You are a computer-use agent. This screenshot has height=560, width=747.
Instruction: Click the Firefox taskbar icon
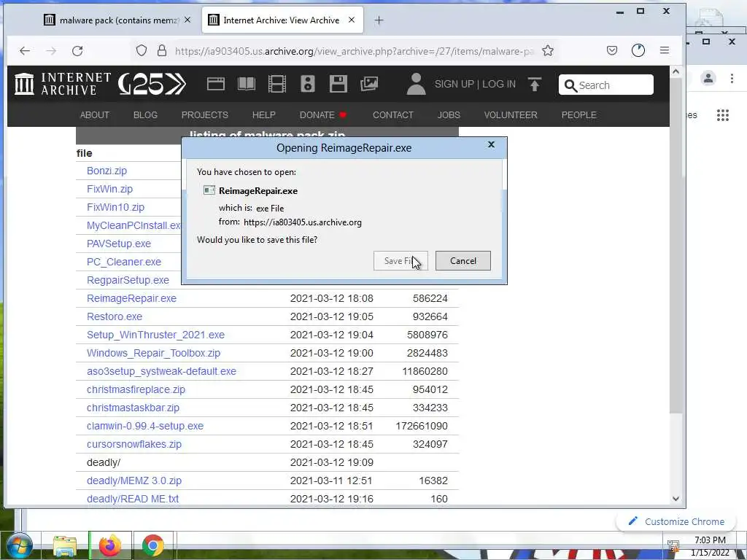click(110, 545)
